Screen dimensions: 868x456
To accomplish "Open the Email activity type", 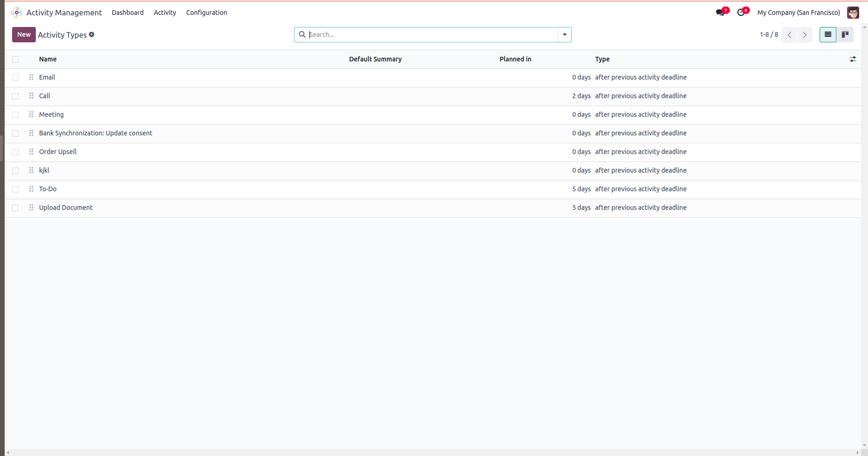I will pos(47,77).
